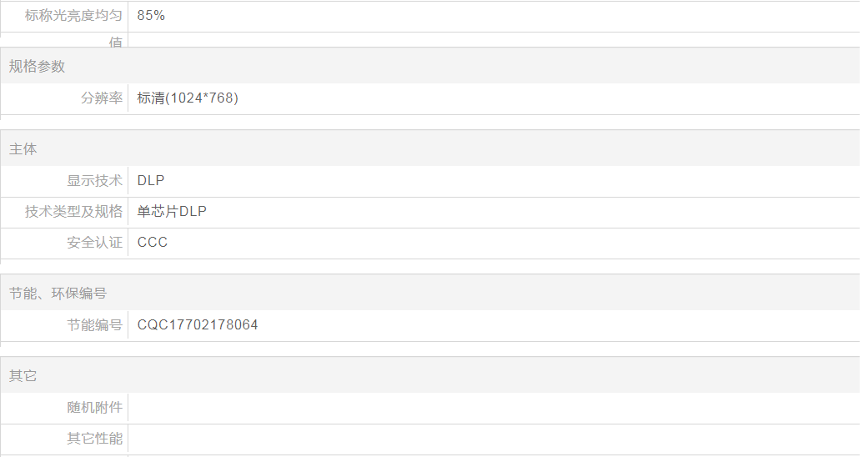Click the 显示技术 row label
868x457 pixels.
94,180
